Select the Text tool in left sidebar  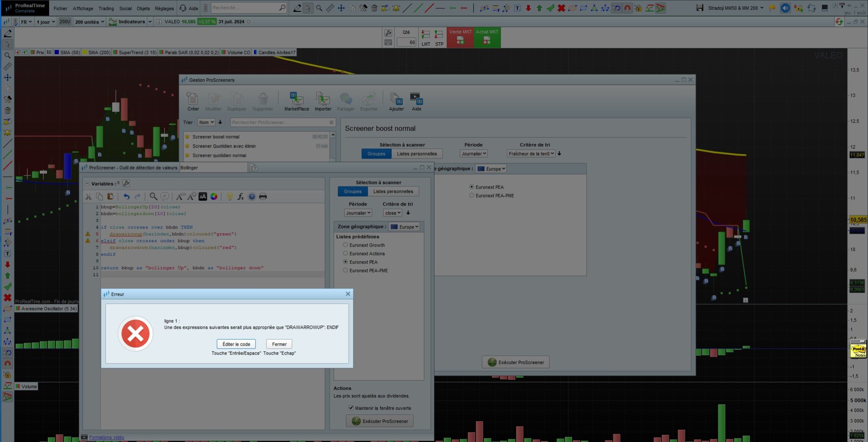click(x=8, y=254)
